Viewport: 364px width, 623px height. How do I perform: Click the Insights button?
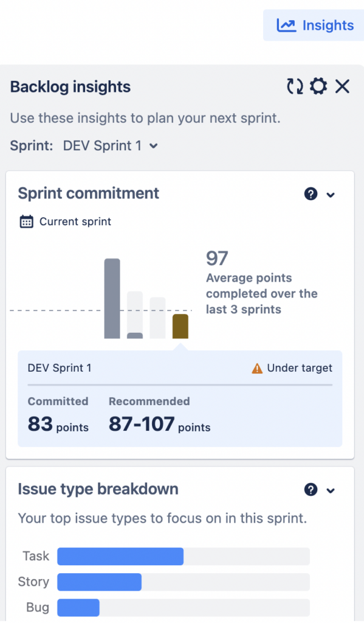pos(314,25)
